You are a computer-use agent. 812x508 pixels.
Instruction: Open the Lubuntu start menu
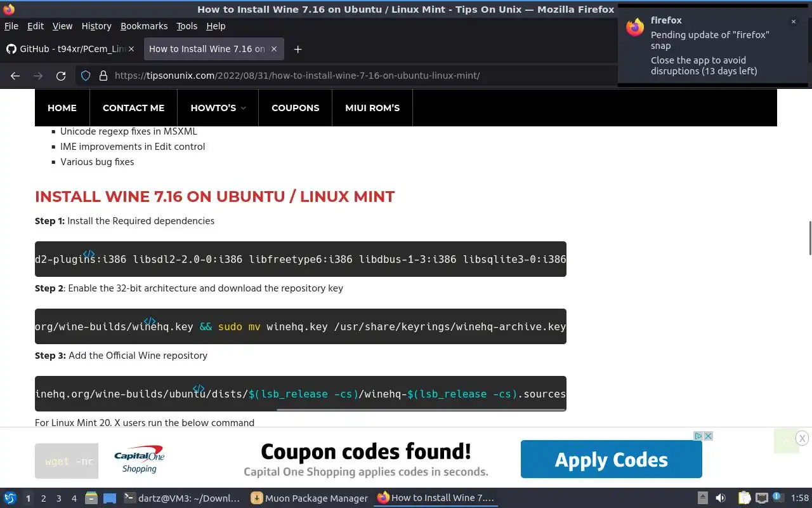click(10, 498)
